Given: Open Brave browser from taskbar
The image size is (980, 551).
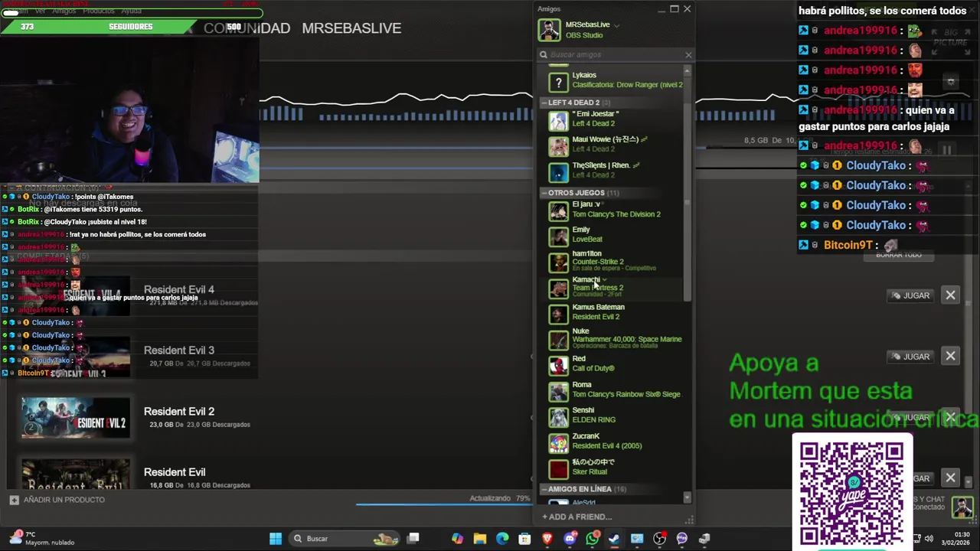Looking at the screenshot, I should pyautogui.click(x=547, y=539).
